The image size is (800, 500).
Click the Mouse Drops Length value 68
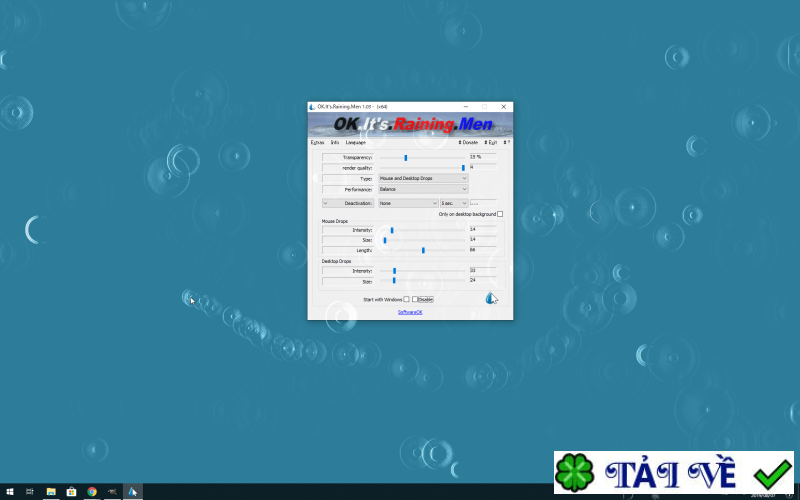tap(483, 250)
